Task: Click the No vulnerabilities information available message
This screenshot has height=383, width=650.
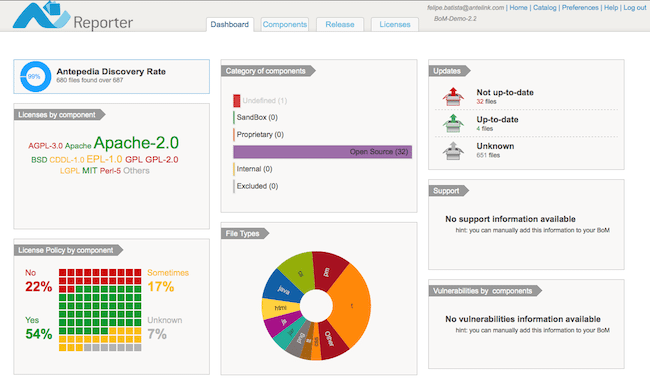Action: (523, 319)
